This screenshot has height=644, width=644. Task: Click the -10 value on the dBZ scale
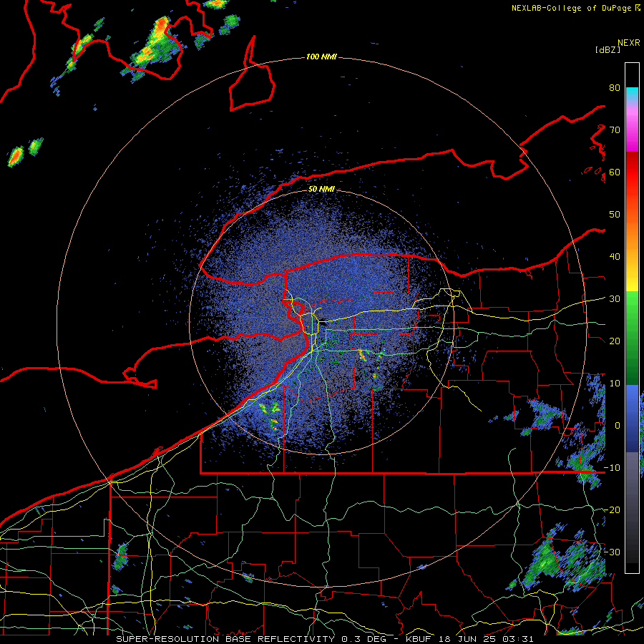pyautogui.click(x=612, y=467)
